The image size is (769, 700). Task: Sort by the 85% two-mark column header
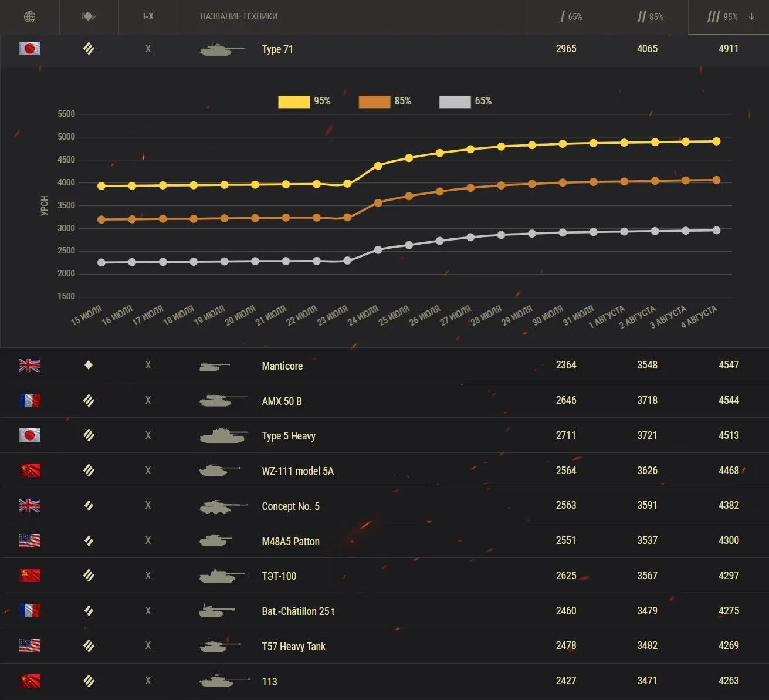click(651, 16)
